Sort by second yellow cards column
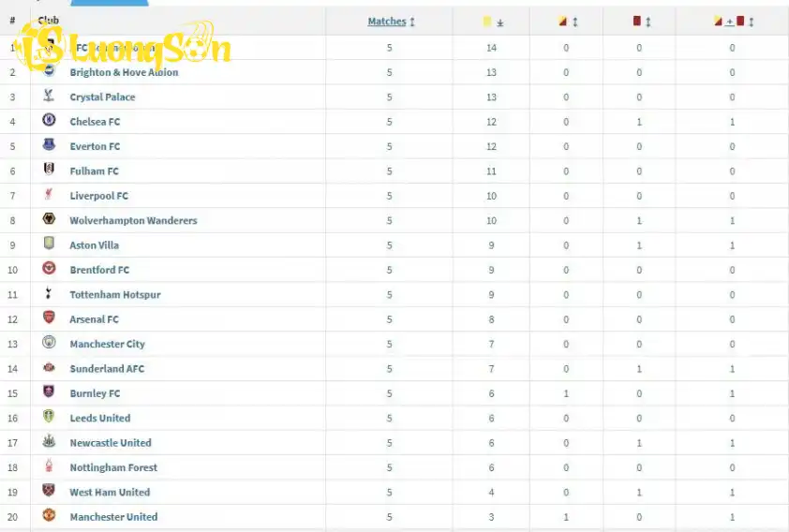Image resolution: width=789 pixels, height=532 pixels. coord(566,22)
